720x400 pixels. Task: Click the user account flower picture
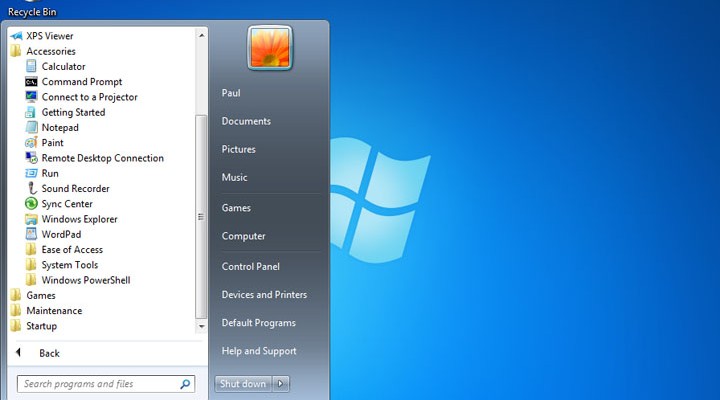point(270,47)
